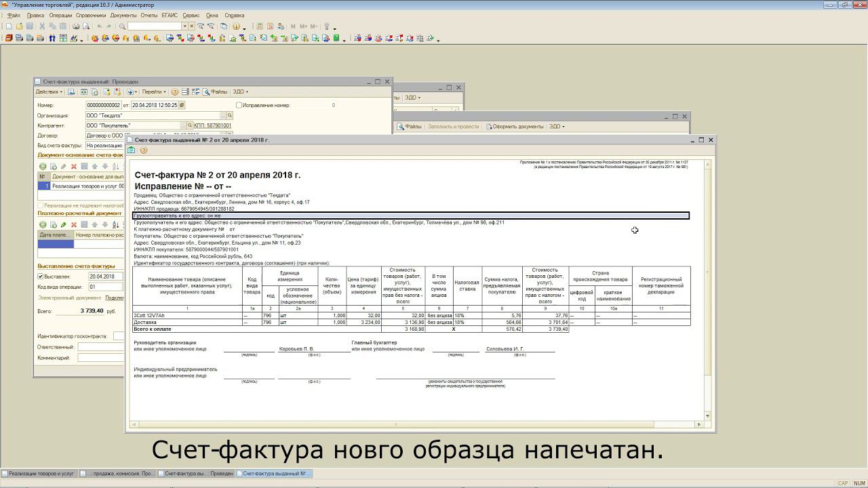
Task: Click into the main toolbar search field
Action: pyautogui.click(x=155, y=26)
